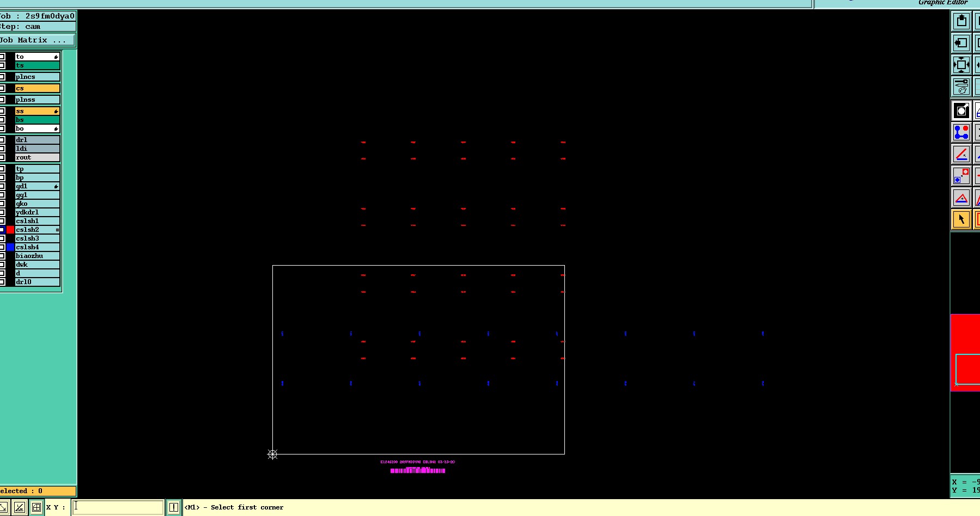The height and width of the screenshot is (516, 980).
Task: Click the blue color swatch of cslsh4
Action: pyautogui.click(x=10, y=247)
